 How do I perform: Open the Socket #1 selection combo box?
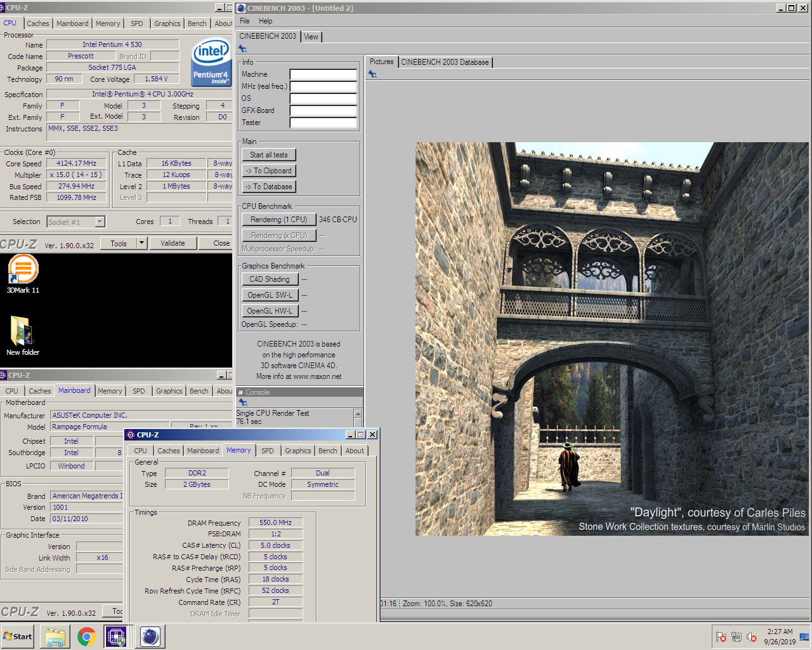(x=76, y=222)
